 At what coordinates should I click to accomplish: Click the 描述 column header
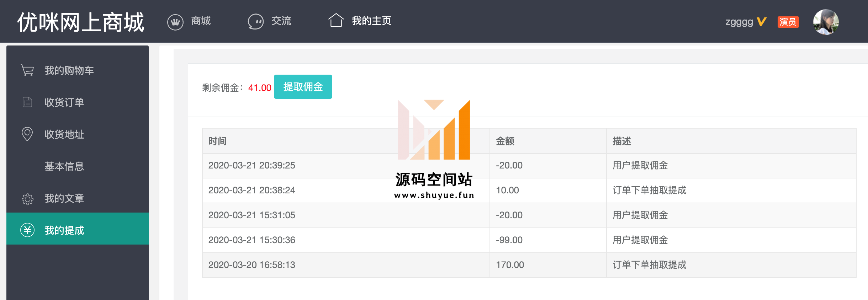621,141
